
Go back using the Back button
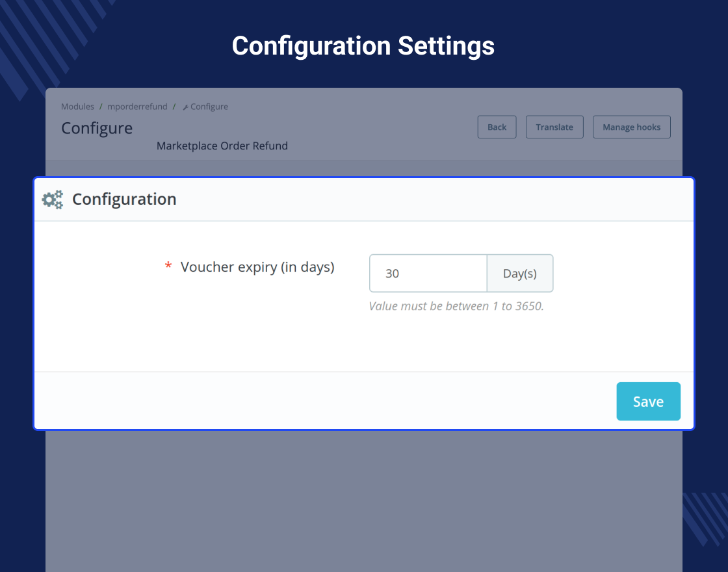click(497, 127)
